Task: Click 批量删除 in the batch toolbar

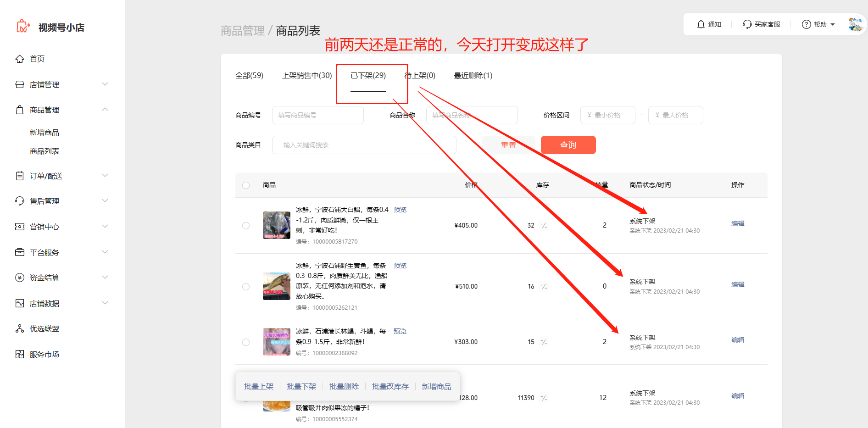Action: (x=344, y=387)
